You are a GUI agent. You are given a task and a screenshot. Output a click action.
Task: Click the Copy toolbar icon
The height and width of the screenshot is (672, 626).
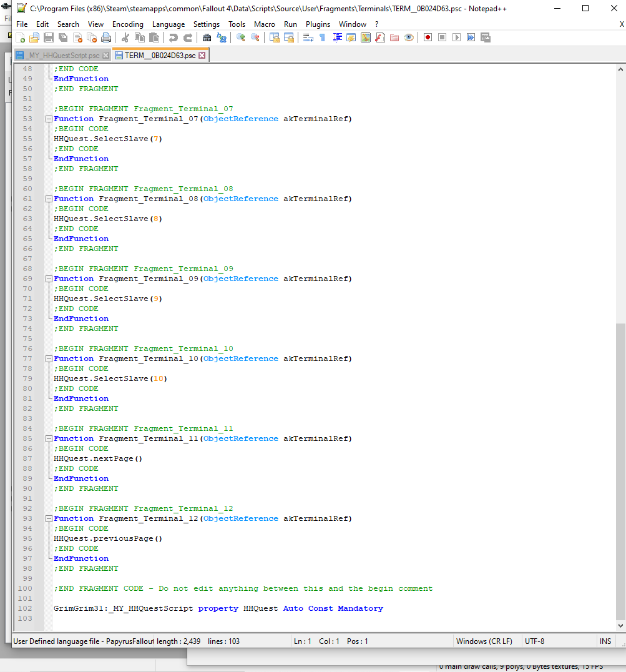click(x=140, y=37)
